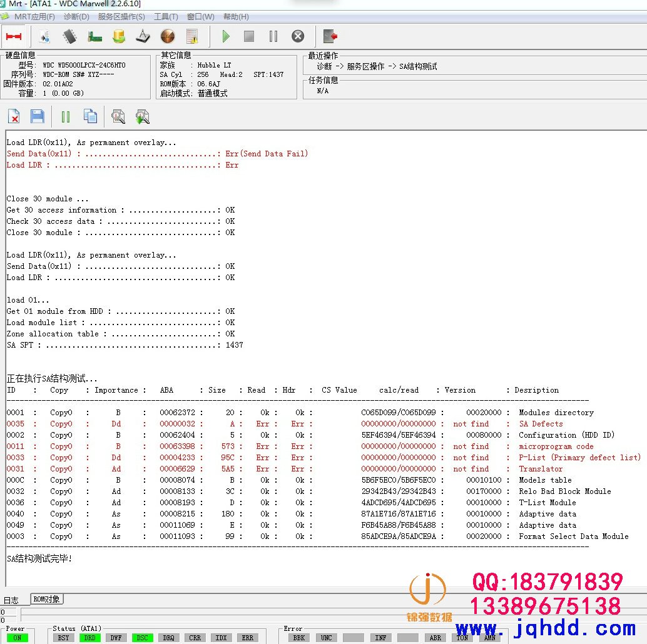This screenshot has height=644, width=647.
Task: Select the 'Relo Bad Block Module' text
Action: (x=565, y=491)
